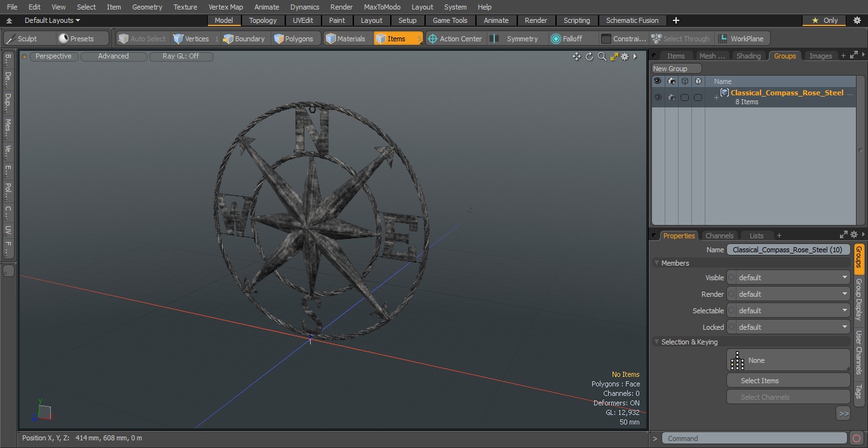Image resolution: width=868 pixels, height=448 pixels.
Task: Open the Geometry menu
Action: [x=147, y=7]
